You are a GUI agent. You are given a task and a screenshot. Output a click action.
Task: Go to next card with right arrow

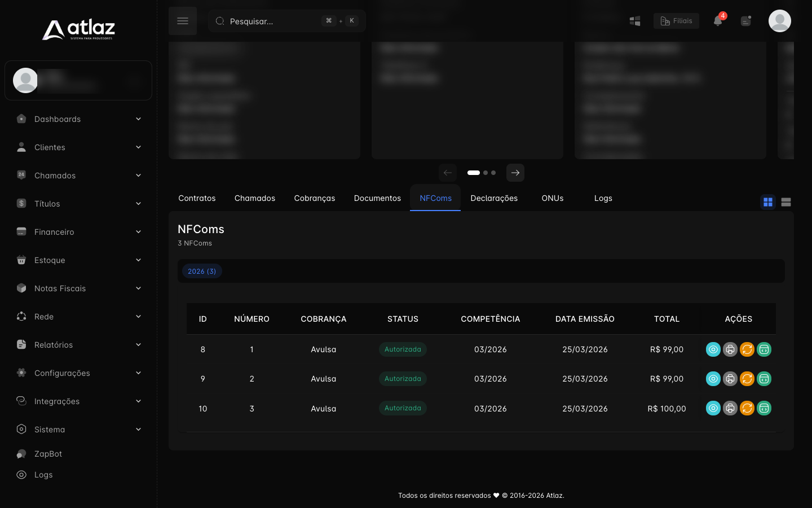(x=515, y=173)
